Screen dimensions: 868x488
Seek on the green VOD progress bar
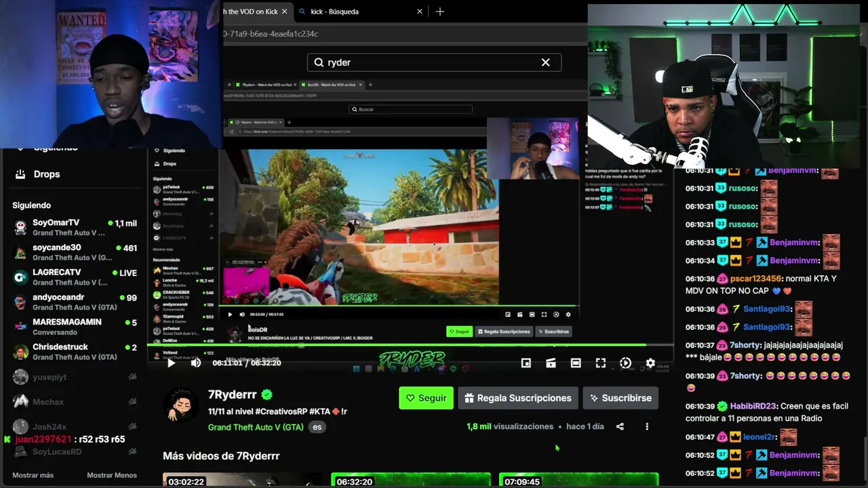(x=410, y=345)
